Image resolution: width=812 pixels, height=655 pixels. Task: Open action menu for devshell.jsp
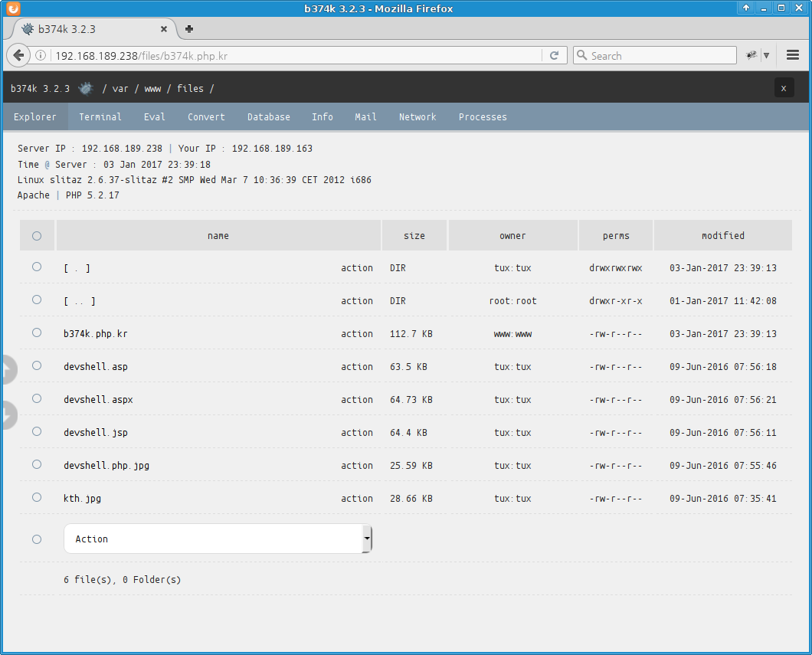(357, 432)
